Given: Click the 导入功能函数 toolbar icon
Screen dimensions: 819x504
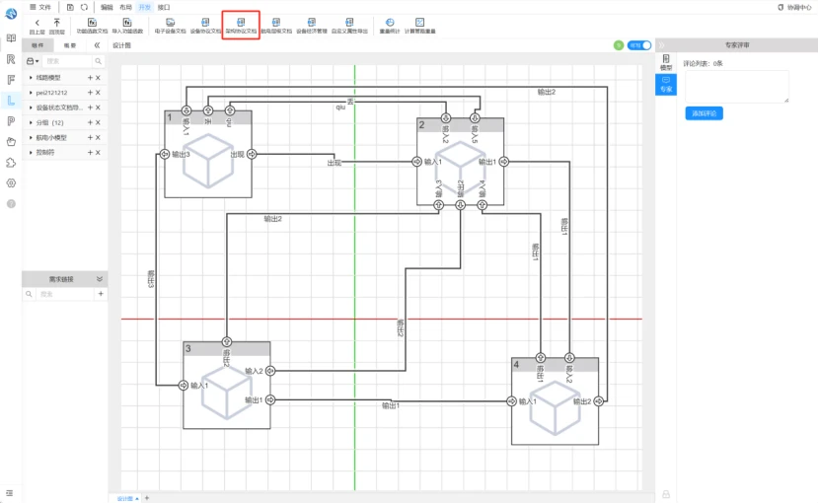Looking at the screenshot, I should [x=127, y=23].
